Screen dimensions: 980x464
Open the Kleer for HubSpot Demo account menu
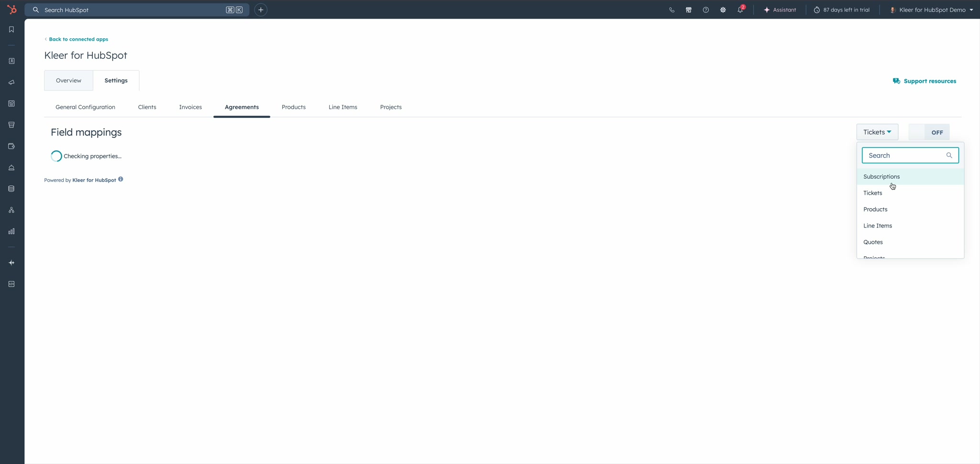[932, 10]
